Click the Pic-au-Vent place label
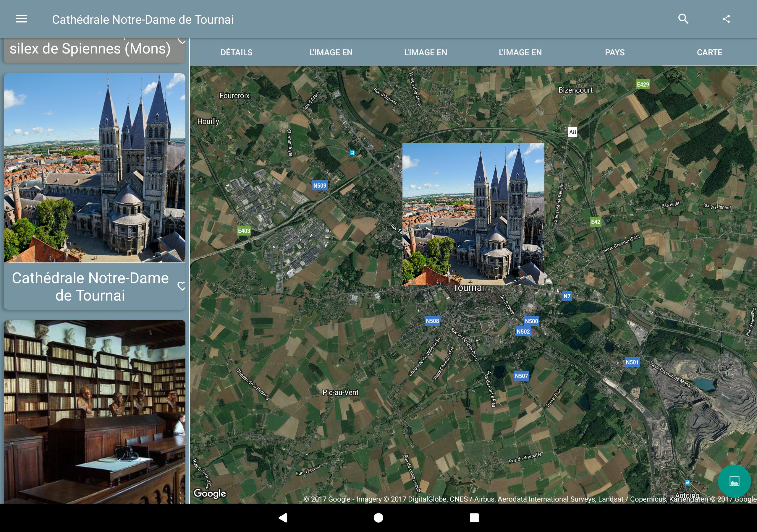Viewport: 757px width, 532px height. [x=340, y=392]
